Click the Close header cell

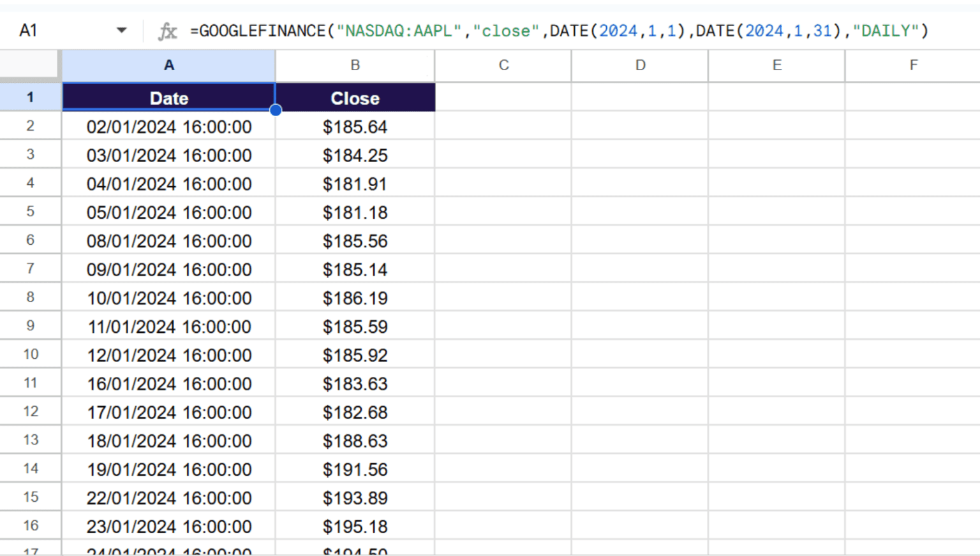pyautogui.click(x=355, y=98)
